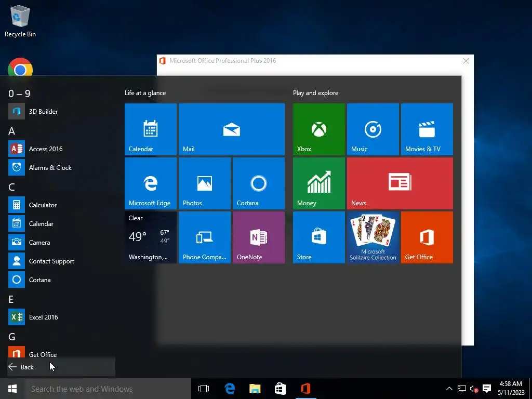Select the Recycle Bin desktop icon
This screenshot has height=399, width=532.
coord(20,21)
